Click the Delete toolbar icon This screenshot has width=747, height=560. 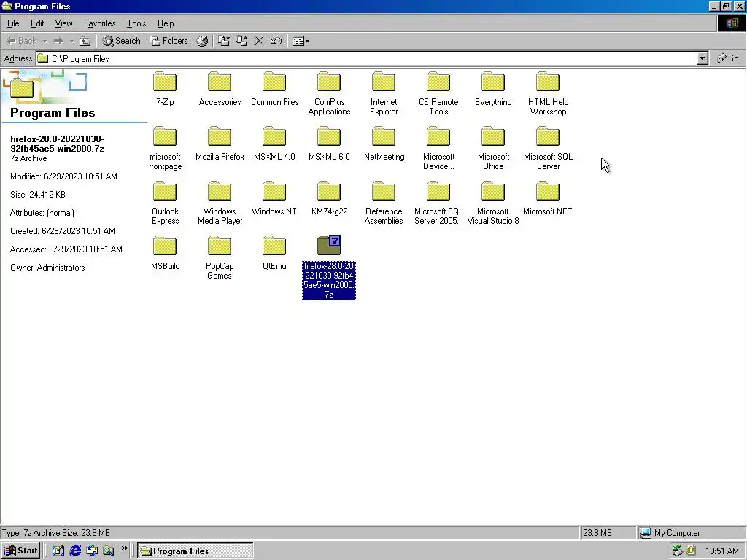pos(259,41)
